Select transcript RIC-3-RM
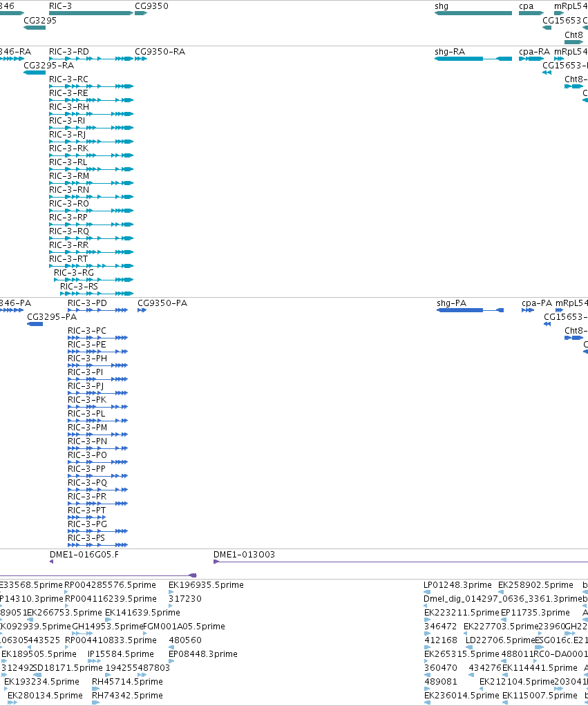The image size is (588, 706). coord(69,175)
